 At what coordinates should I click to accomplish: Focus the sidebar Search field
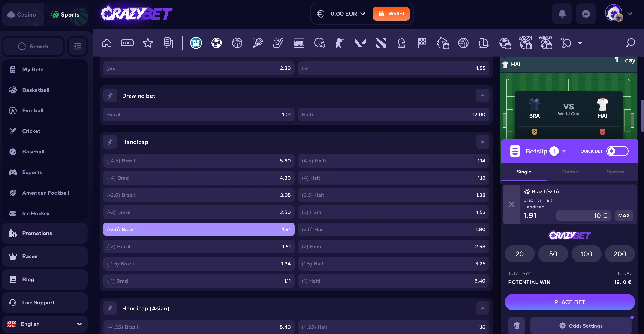pyautogui.click(x=33, y=46)
